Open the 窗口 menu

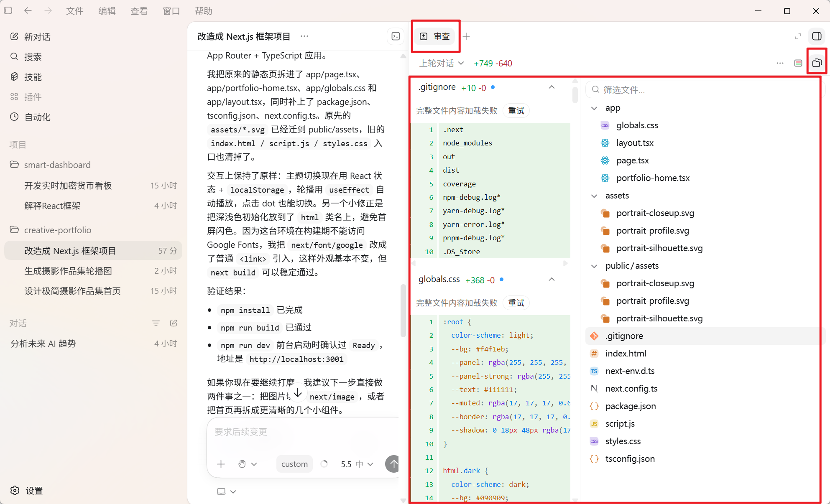(171, 11)
